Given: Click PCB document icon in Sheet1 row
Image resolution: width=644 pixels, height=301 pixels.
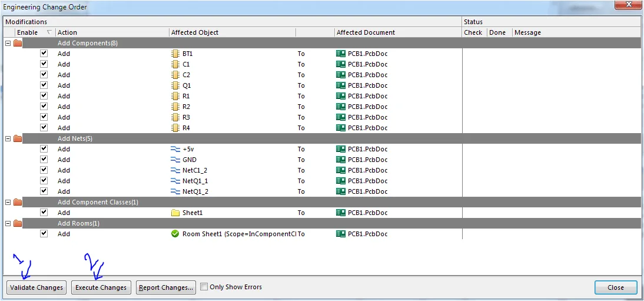Looking at the screenshot, I should 340,213.
